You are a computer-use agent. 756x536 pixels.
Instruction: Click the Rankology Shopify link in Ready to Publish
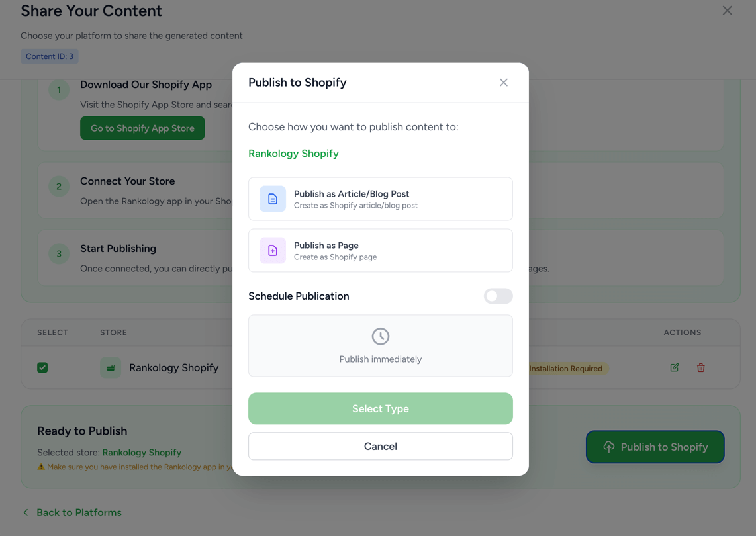point(142,453)
